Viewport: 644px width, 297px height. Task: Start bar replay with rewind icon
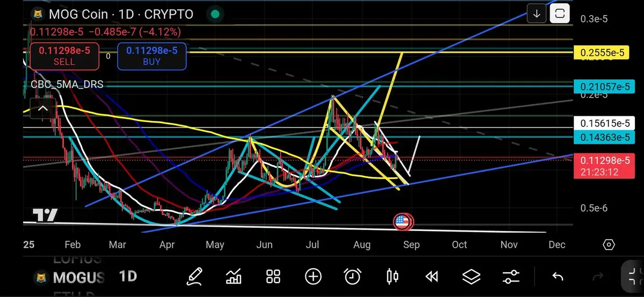431,277
